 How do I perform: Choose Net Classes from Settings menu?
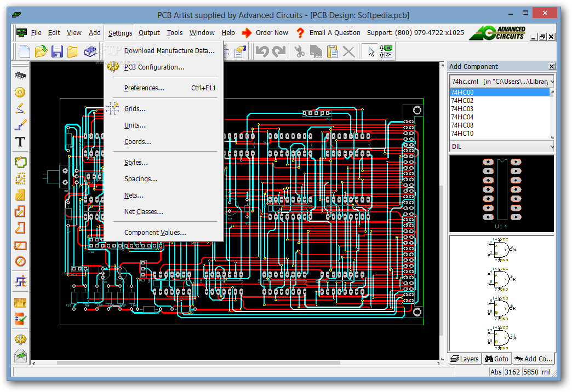(164, 211)
